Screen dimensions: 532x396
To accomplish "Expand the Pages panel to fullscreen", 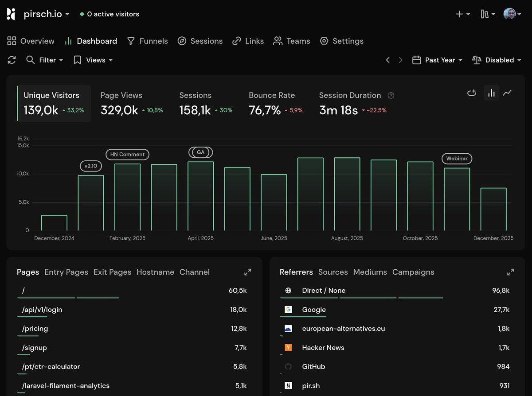I will (248, 272).
